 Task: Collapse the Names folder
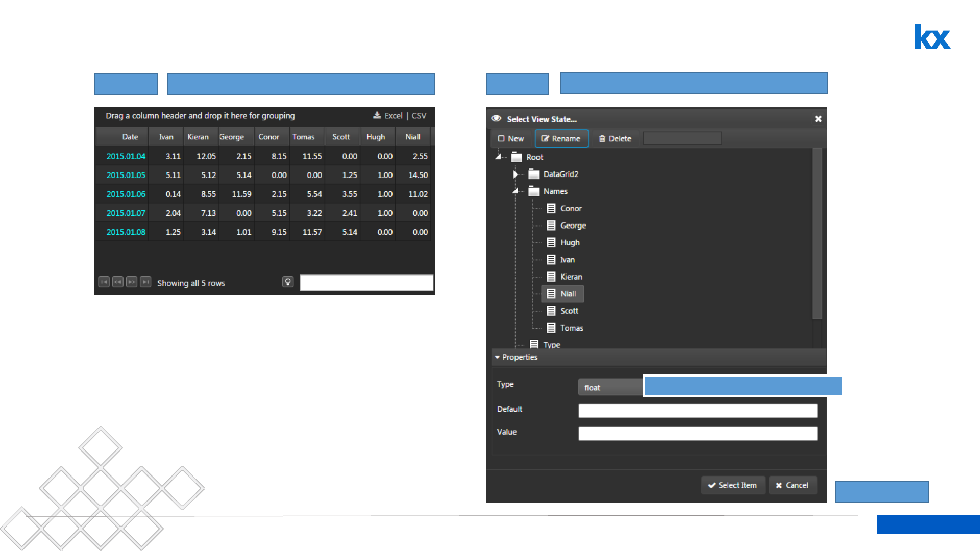point(515,191)
